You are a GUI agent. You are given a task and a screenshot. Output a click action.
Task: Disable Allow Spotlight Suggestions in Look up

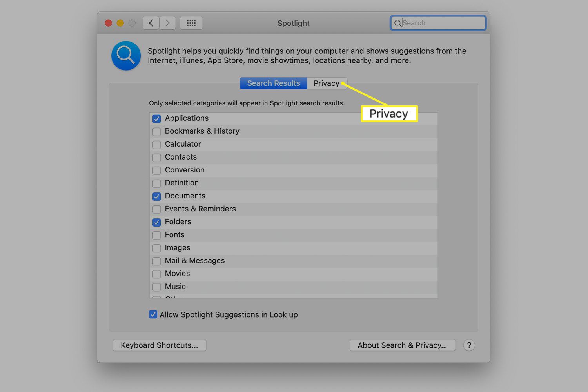153,314
